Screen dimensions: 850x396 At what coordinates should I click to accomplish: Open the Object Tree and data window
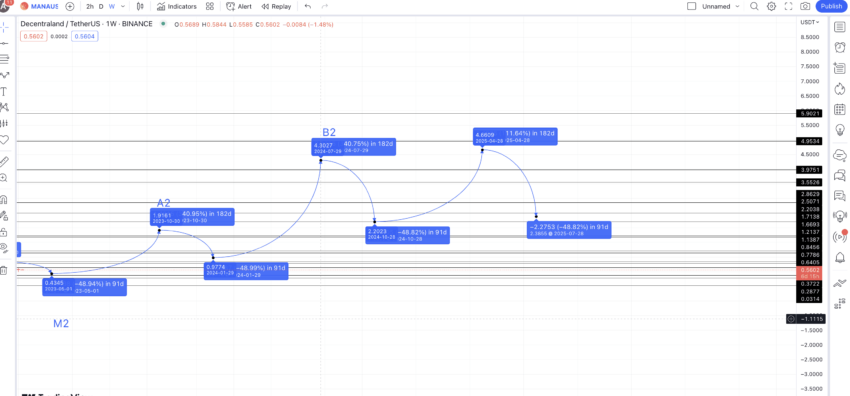click(x=840, y=68)
